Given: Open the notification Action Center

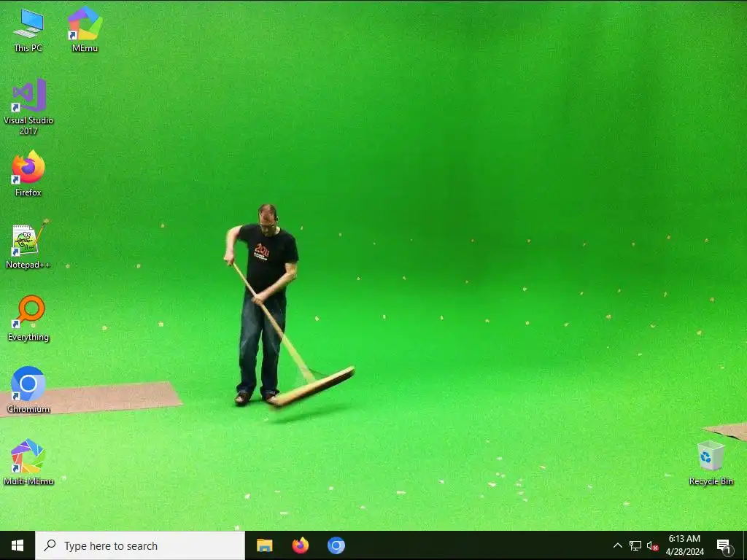Looking at the screenshot, I should (x=724, y=545).
